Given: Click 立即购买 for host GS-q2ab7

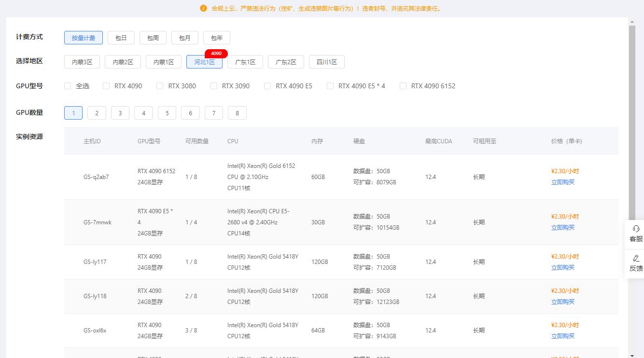Looking at the screenshot, I should coord(563,182).
